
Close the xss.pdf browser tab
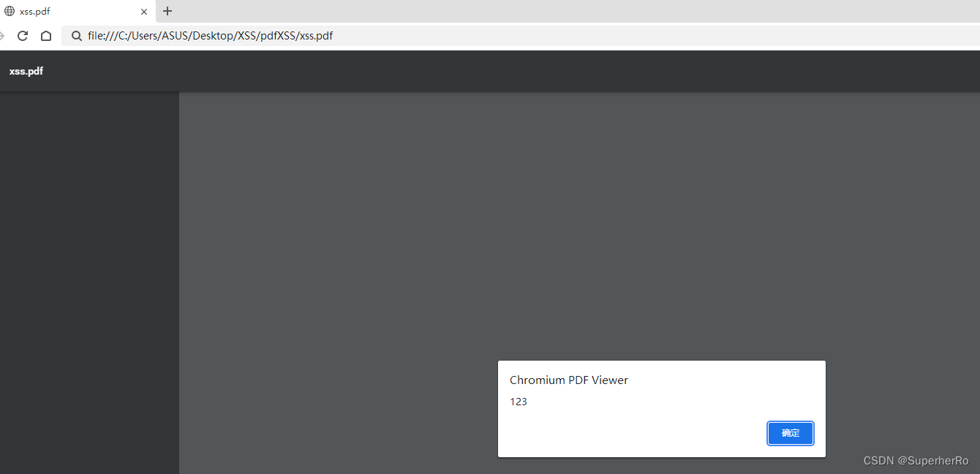[144, 12]
